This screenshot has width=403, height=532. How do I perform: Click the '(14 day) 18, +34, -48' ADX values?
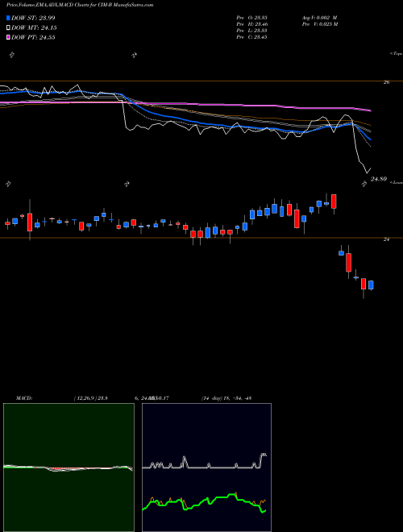click(x=226, y=398)
